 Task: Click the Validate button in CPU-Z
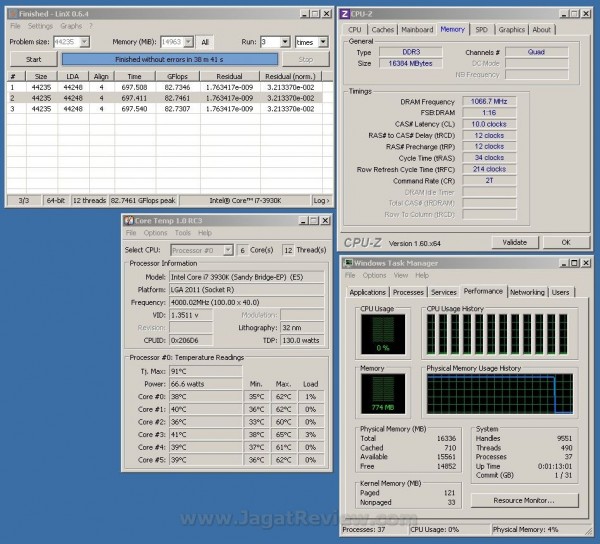515,242
